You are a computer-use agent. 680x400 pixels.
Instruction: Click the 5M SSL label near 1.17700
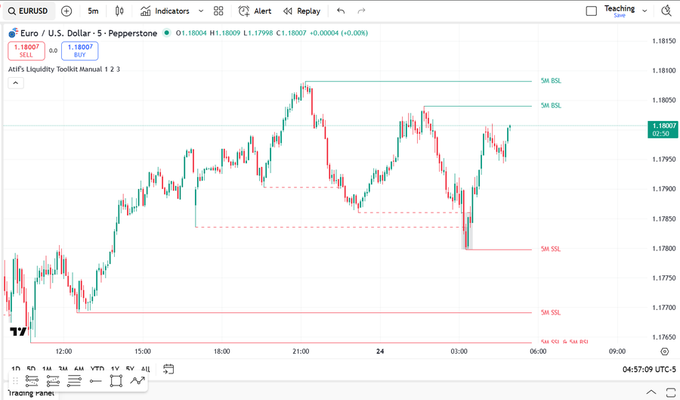[x=550, y=312]
